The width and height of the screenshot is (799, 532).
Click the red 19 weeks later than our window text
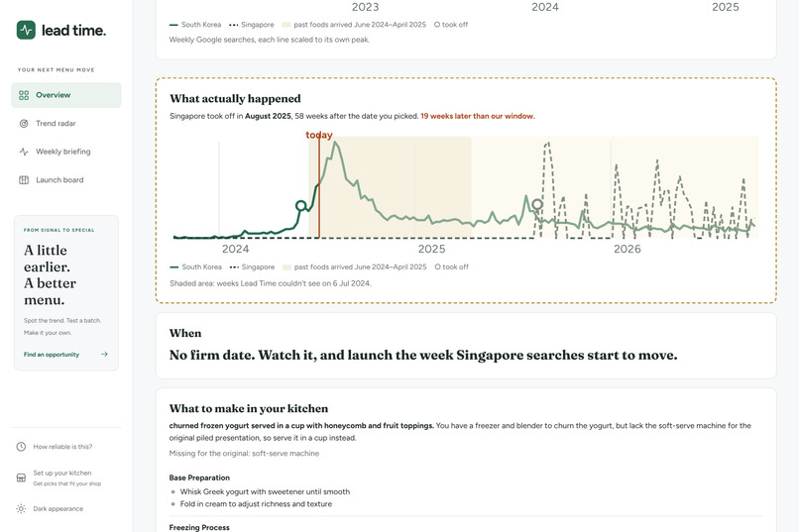tap(478, 116)
